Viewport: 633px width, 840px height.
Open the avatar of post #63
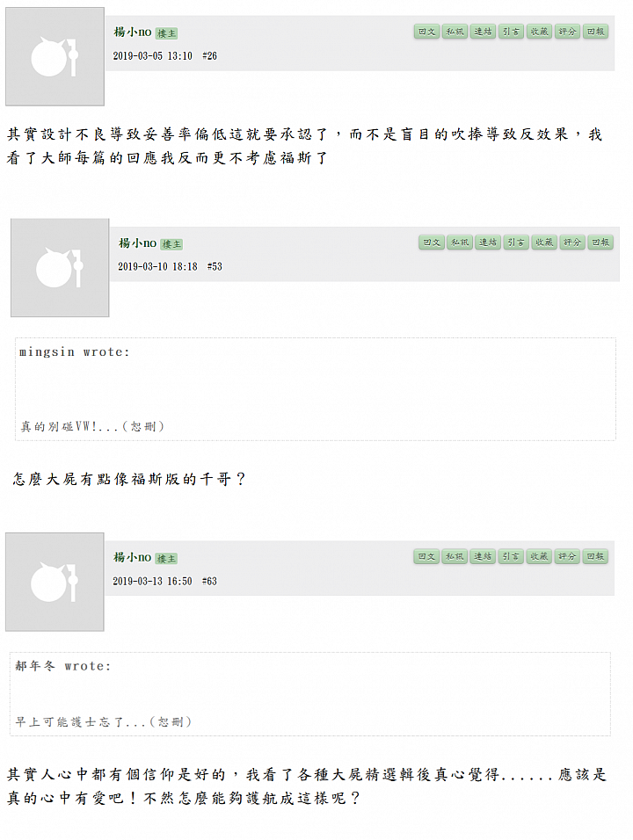(55, 582)
